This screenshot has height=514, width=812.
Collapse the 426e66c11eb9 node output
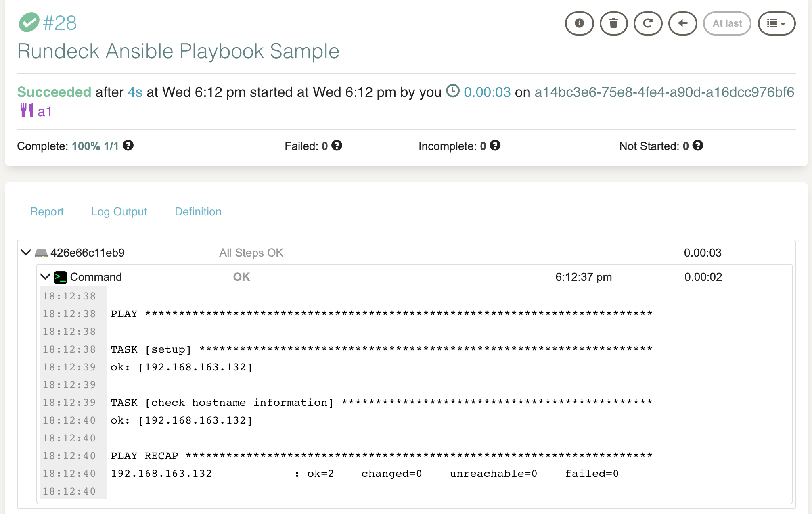pyautogui.click(x=25, y=253)
